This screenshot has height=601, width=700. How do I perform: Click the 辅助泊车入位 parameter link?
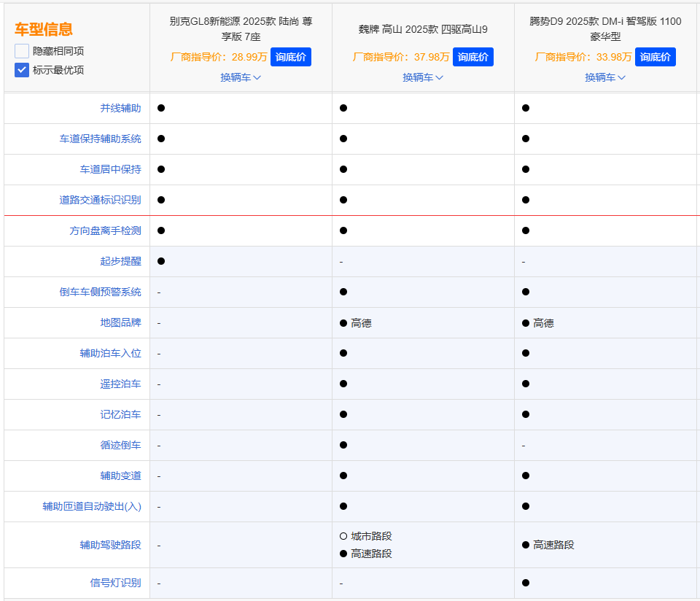111,353
